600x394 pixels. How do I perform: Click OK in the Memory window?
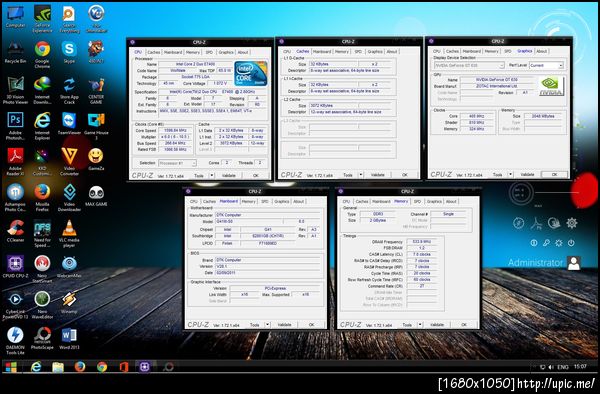click(464, 325)
